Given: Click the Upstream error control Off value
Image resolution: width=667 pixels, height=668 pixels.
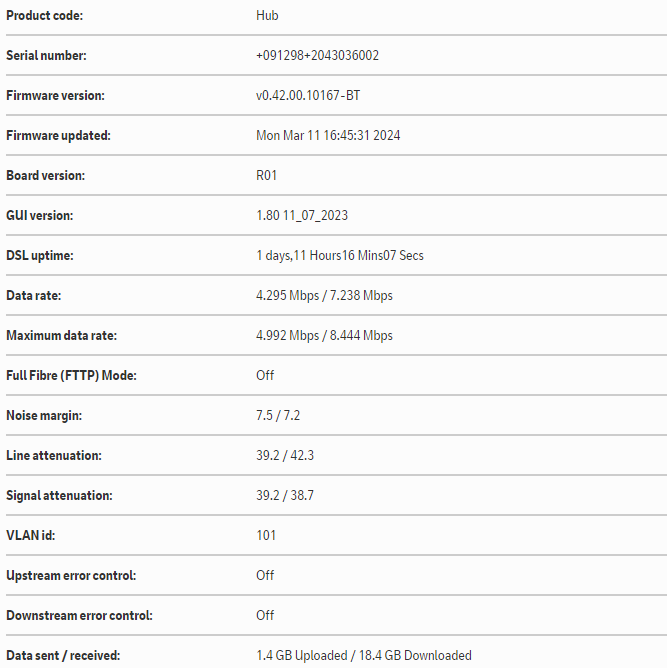Looking at the screenshot, I should 265,576.
